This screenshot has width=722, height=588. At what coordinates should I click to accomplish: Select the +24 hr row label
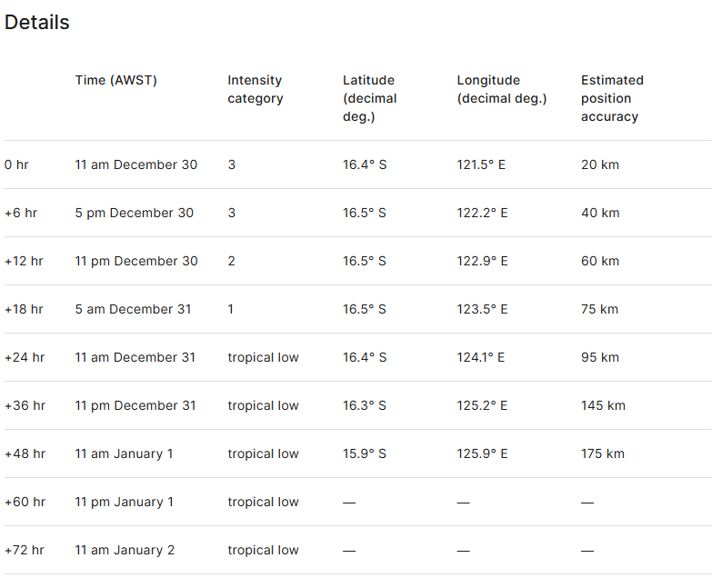tap(25, 357)
